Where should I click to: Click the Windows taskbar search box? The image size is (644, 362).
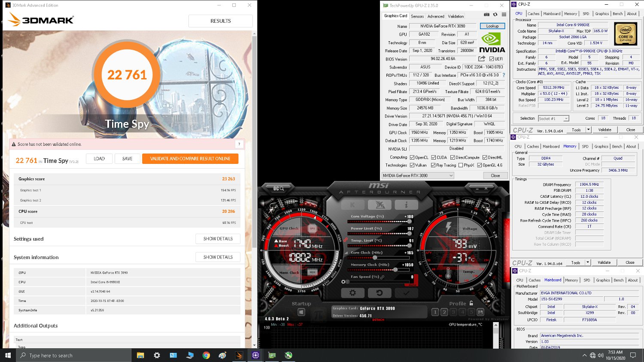73,355
